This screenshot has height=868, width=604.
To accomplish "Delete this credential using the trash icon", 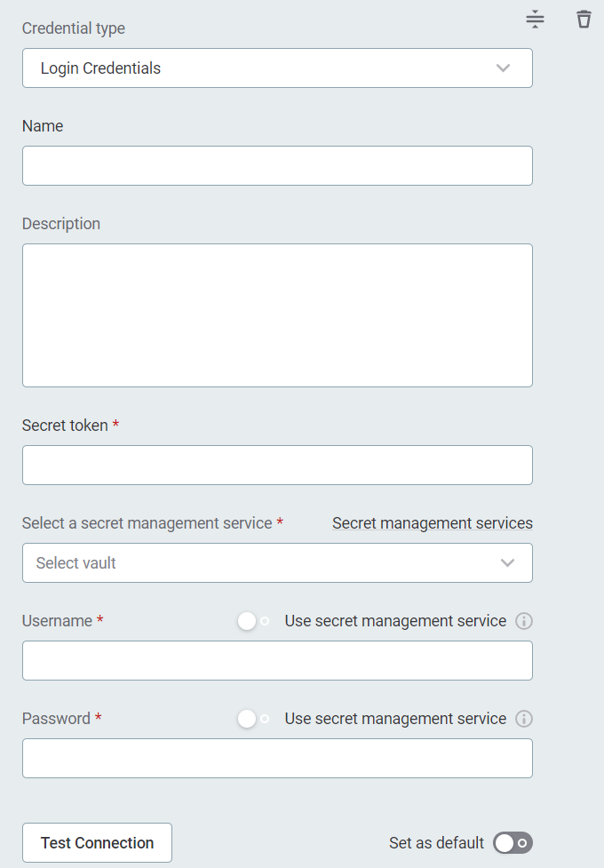I will (x=584, y=19).
